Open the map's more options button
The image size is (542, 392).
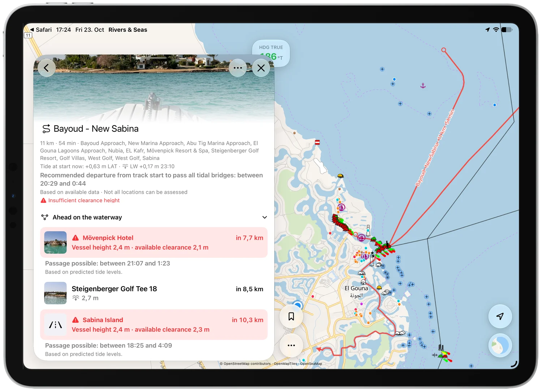point(291,345)
